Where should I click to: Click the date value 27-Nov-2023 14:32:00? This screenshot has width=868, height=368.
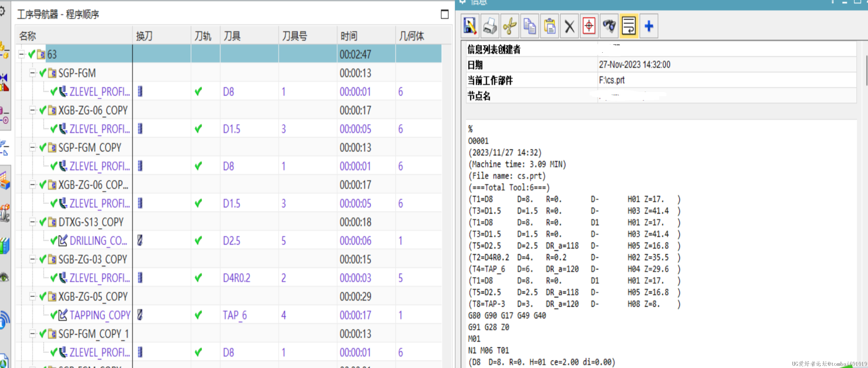tap(634, 65)
